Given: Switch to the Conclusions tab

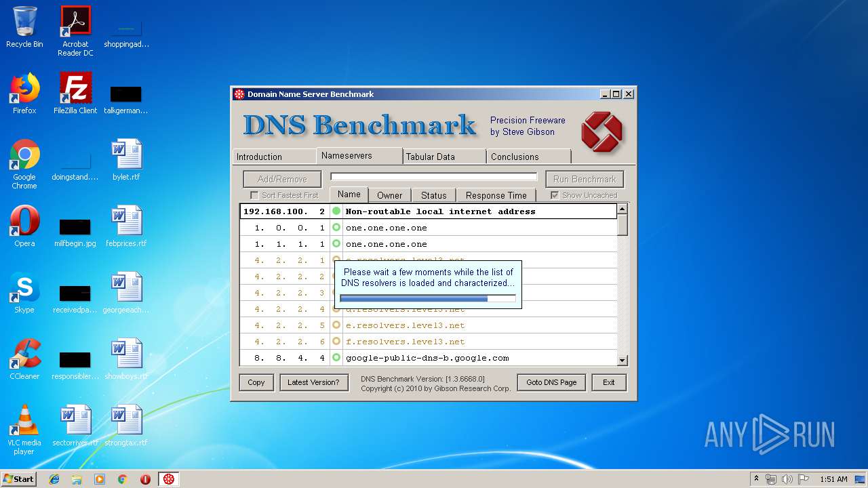Looking at the screenshot, I should tap(529, 157).
